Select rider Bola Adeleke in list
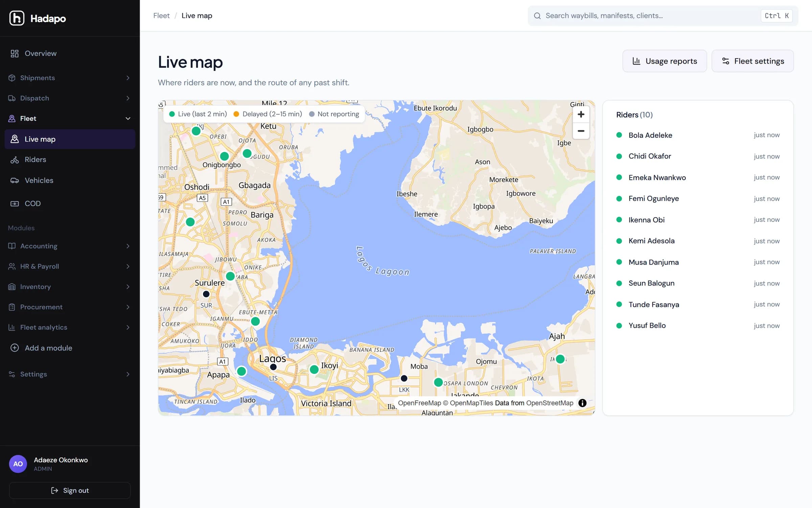Screen dimensions: 812x508 (698, 135)
